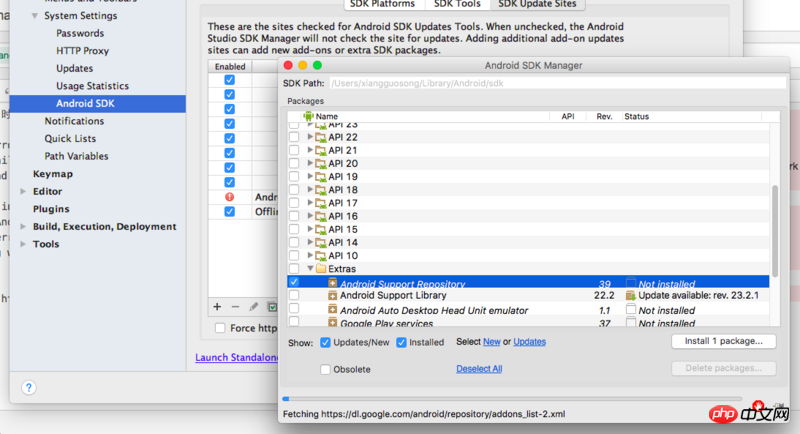Click the packages list vertical scrollbar

[774, 231]
